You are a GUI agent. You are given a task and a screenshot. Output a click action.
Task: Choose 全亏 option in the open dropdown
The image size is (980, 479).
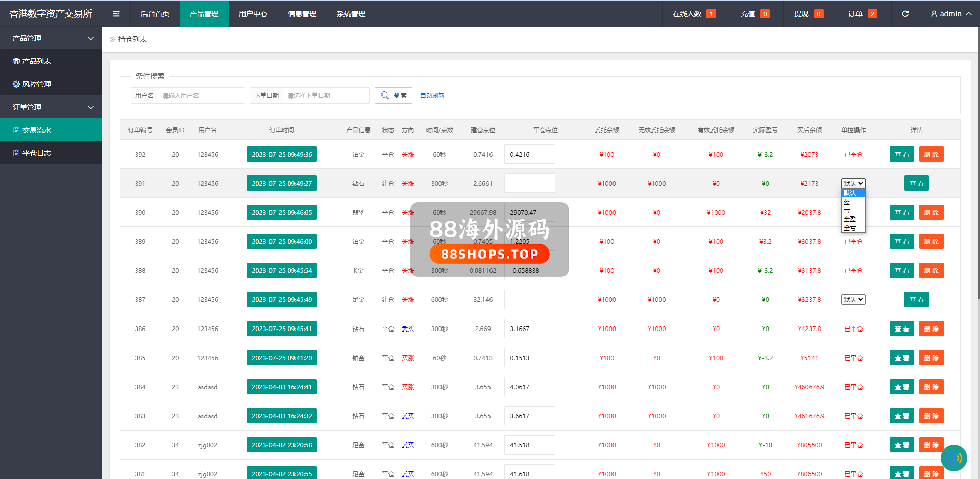(x=850, y=228)
